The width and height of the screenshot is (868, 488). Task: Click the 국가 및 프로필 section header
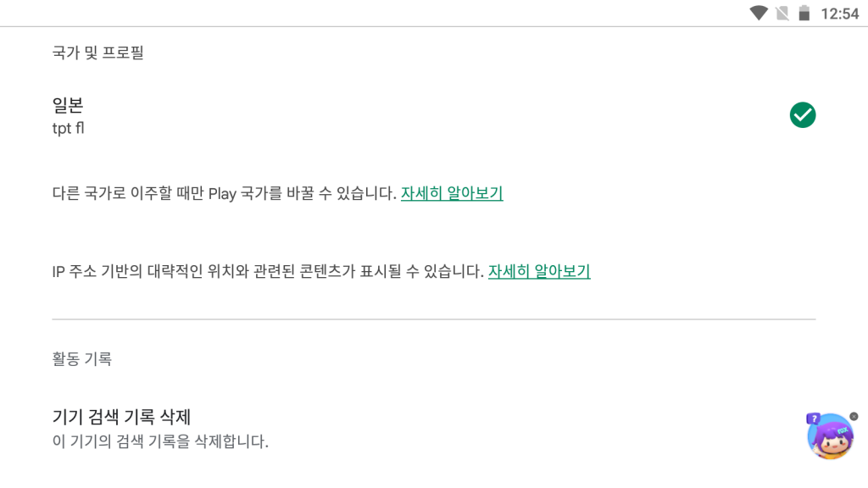[97, 53]
